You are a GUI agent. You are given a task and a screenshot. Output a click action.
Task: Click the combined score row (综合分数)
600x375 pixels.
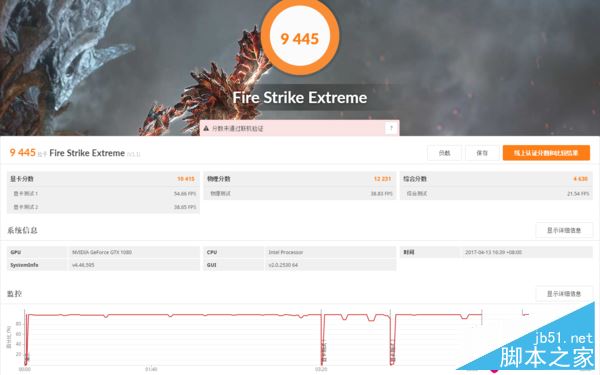[496, 179]
